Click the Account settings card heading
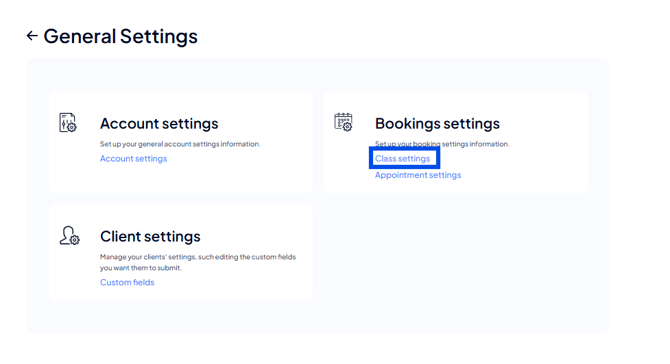 (x=159, y=123)
